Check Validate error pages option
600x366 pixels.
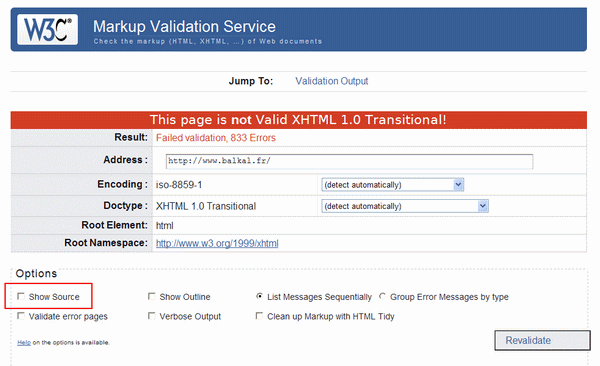click(21, 316)
